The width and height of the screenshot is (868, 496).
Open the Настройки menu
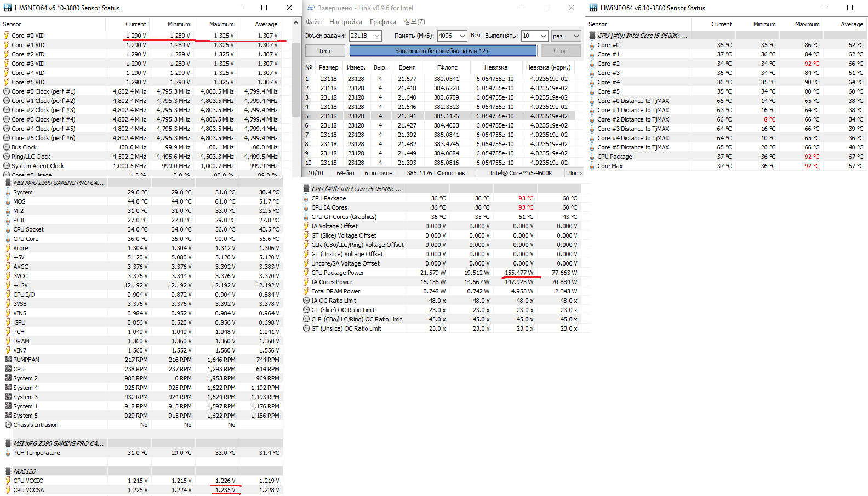tap(346, 22)
